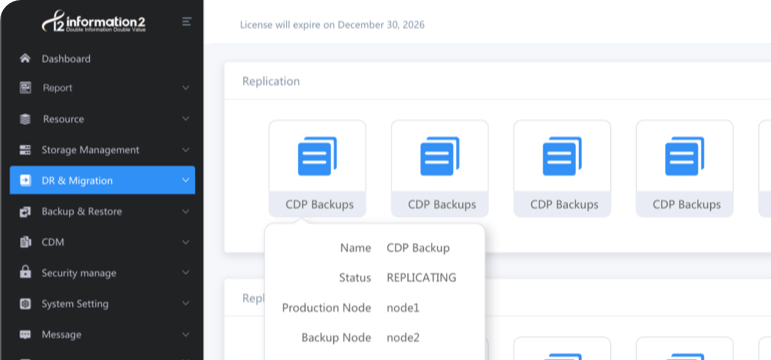Expand the Backup & Restore chevron
Image resolution: width=771 pixels, height=360 pixels.
click(185, 211)
